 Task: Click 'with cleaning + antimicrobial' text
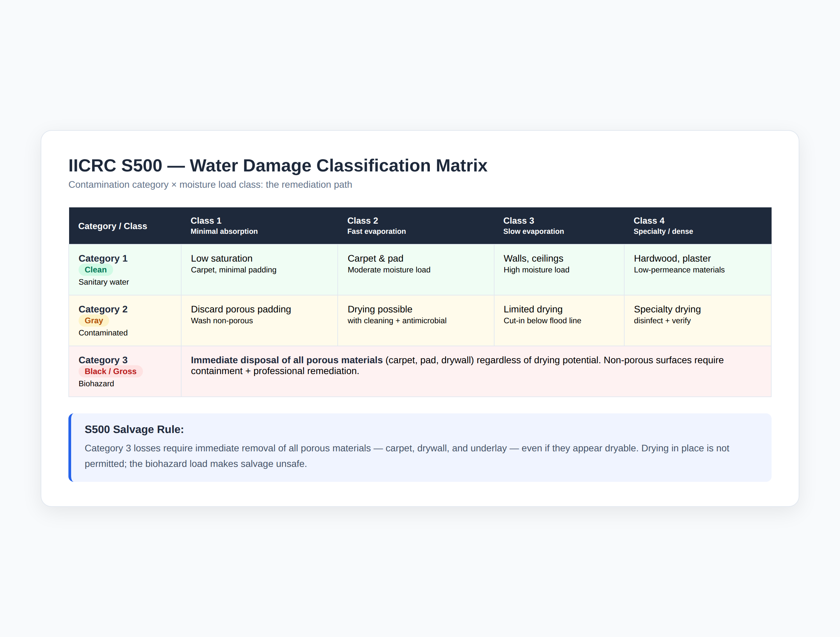pos(397,321)
